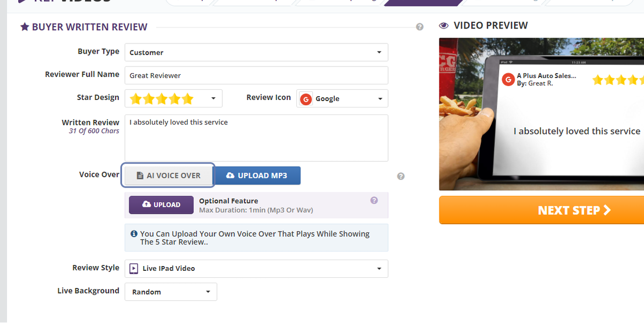
Task: Click the help icon next to Voice Over buttons
Action: pos(400,175)
